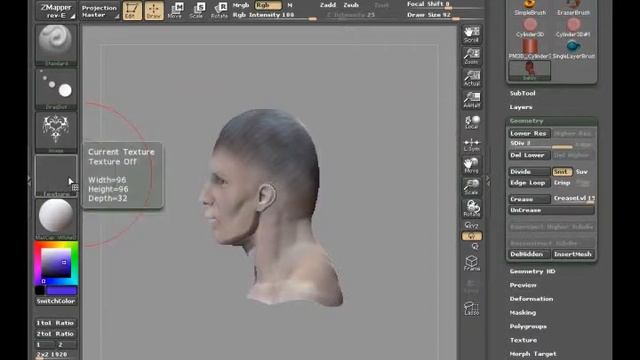Select the Cylinder3D#1 tool
The width and height of the screenshot is (640, 360).
[573, 28]
